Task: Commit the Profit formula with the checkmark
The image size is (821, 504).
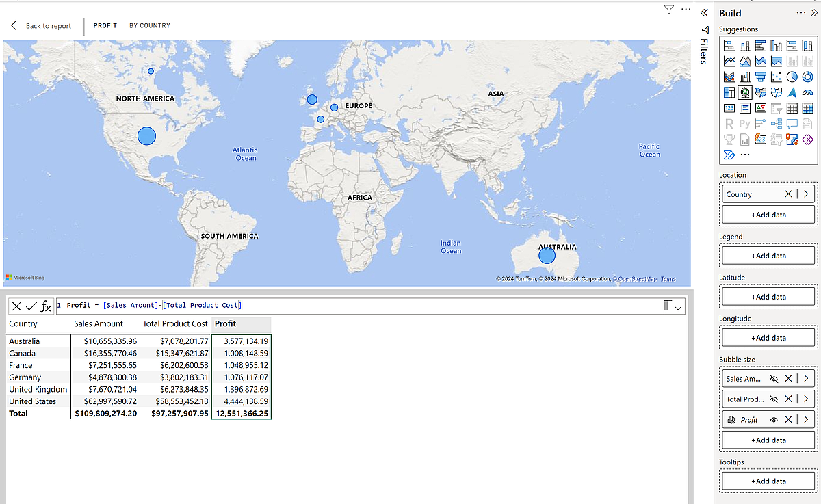Action: (30, 306)
